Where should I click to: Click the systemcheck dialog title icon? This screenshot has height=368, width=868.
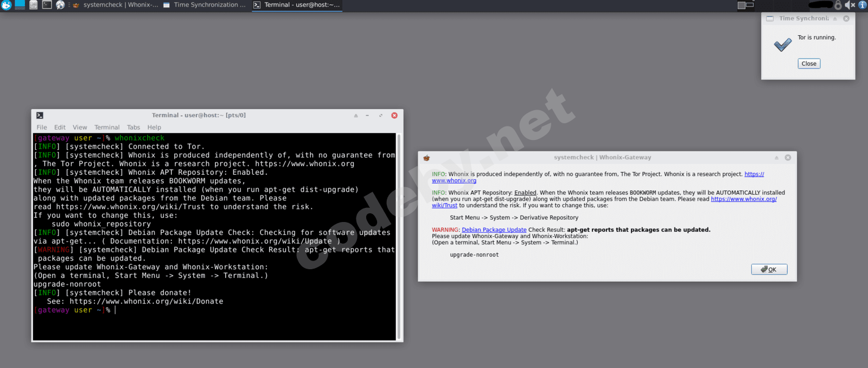(426, 158)
